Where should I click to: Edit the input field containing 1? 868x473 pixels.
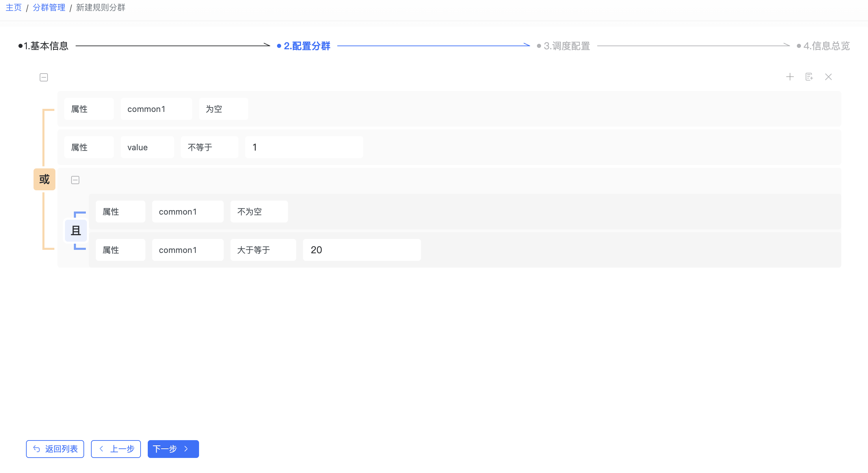tap(304, 148)
